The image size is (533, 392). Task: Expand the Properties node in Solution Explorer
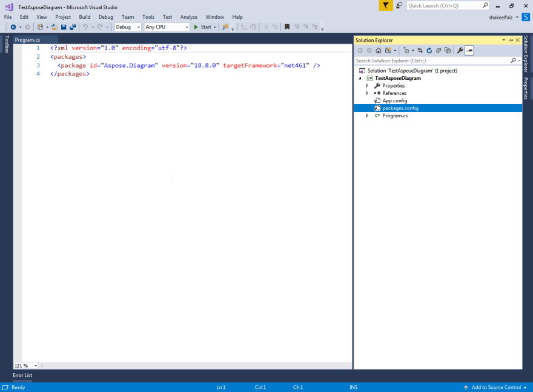click(x=367, y=85)
